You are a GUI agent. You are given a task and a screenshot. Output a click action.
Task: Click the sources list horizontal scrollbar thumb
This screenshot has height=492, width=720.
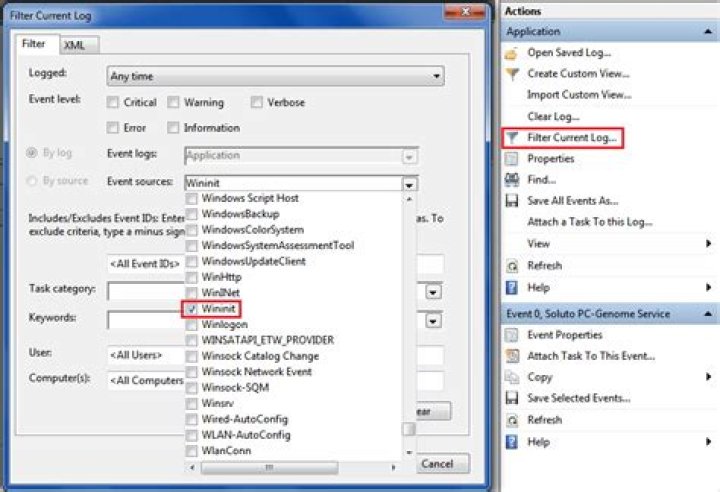[x=270, y=467]
